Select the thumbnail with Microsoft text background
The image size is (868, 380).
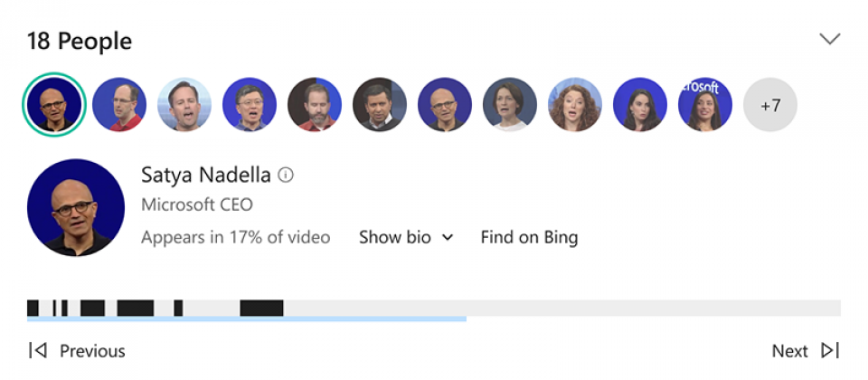(705, 105)
